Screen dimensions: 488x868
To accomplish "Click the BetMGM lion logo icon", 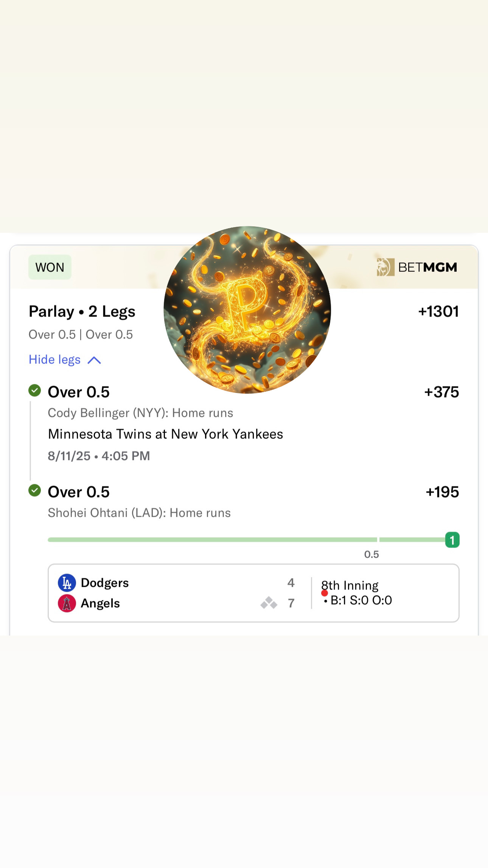I will click(385, 267).
